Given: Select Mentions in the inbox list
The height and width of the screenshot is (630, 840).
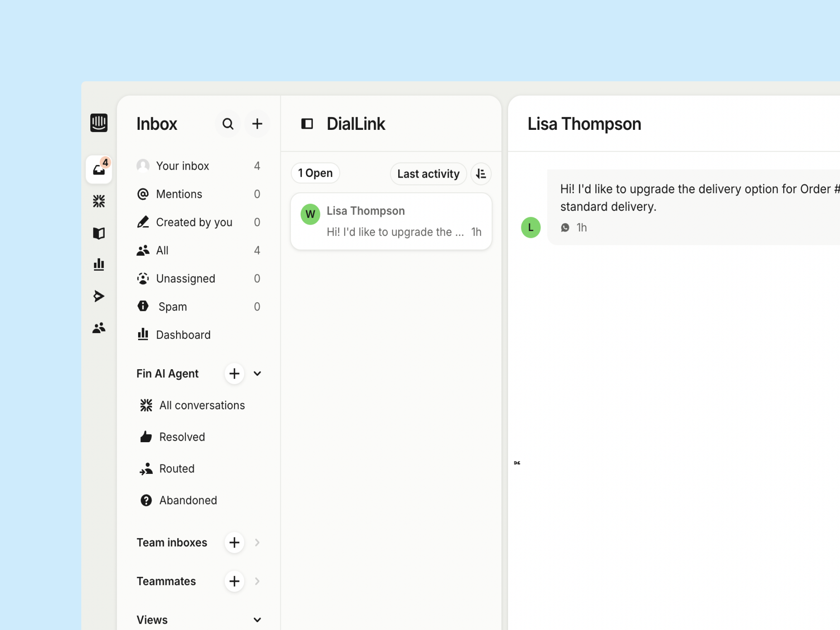Looking at the screenshot, I should [x=199, y=194].
